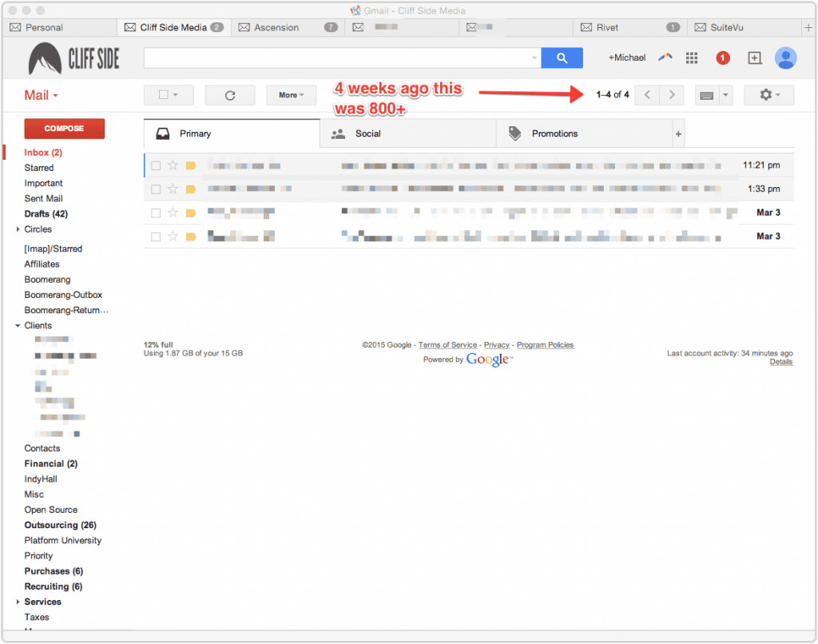
Task: Mark the 1:33 pm email as important
Action: (191, 189)
